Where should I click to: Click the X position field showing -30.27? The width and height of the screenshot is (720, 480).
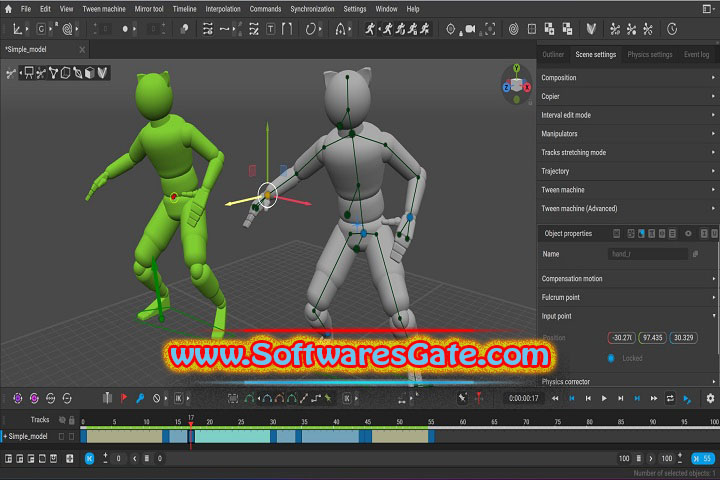tap(621, 338)
